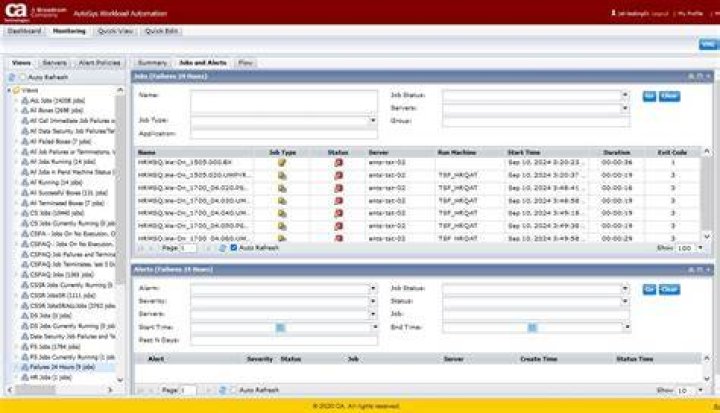Open the Dashboard tab

(24, 31)
